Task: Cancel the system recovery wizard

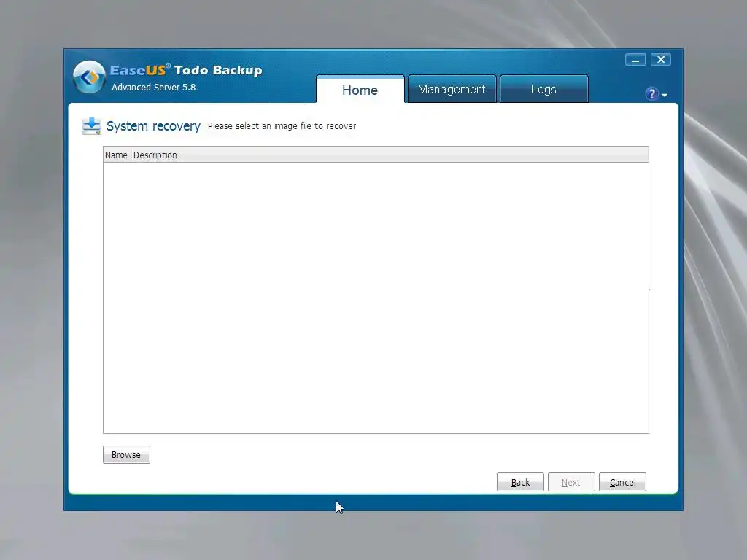Action: pos(622,482)
